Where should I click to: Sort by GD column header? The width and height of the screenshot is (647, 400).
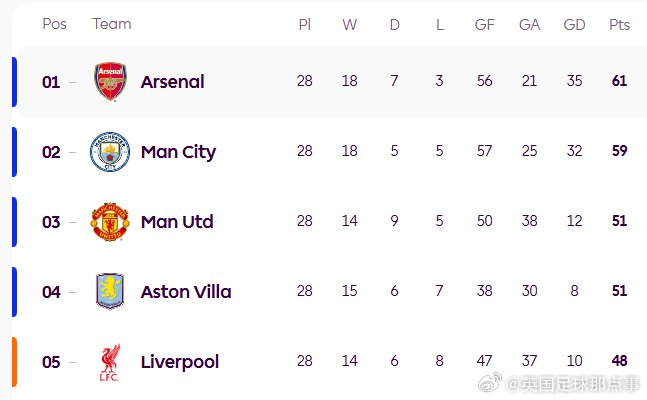pos(574,24)
